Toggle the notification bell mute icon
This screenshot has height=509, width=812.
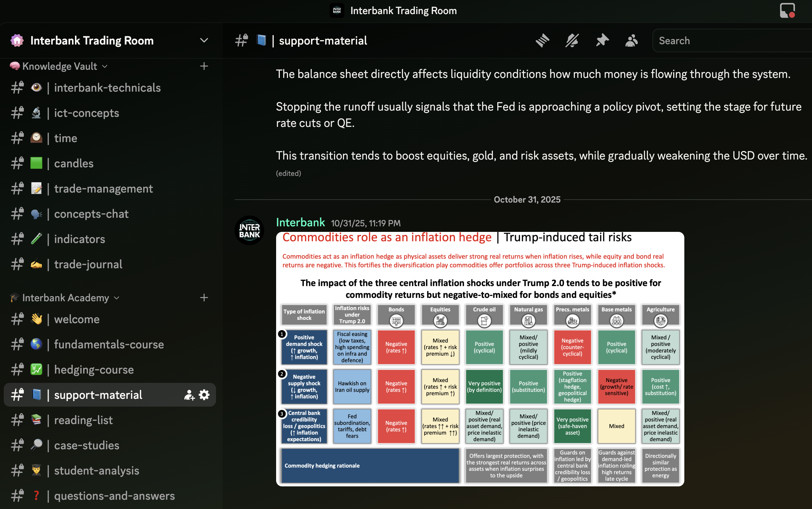572,40
